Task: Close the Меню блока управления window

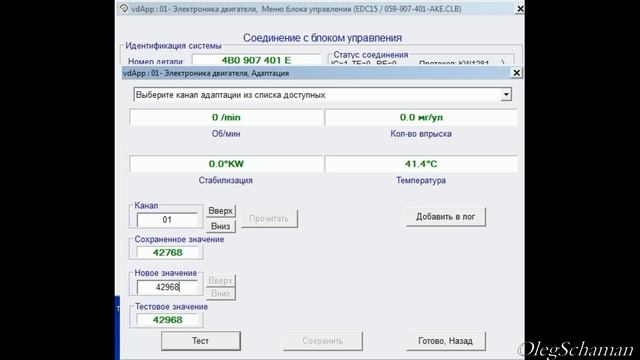Action: 520,9
